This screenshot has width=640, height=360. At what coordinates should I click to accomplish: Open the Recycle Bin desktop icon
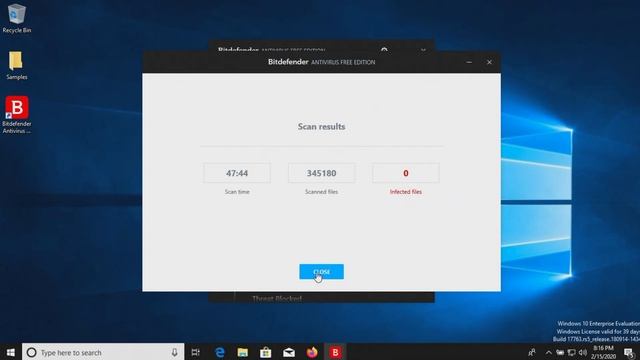pyautogui.click(x=16, y=18)
